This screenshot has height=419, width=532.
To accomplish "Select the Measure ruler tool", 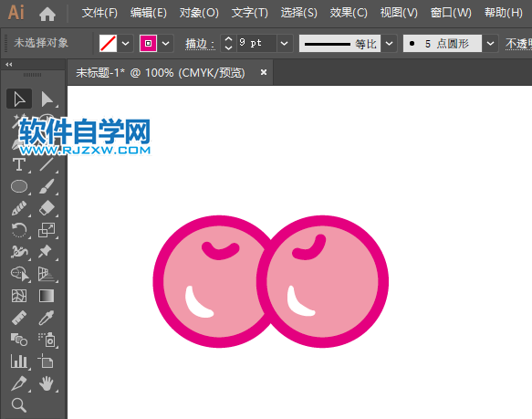I will coord(19,318).
